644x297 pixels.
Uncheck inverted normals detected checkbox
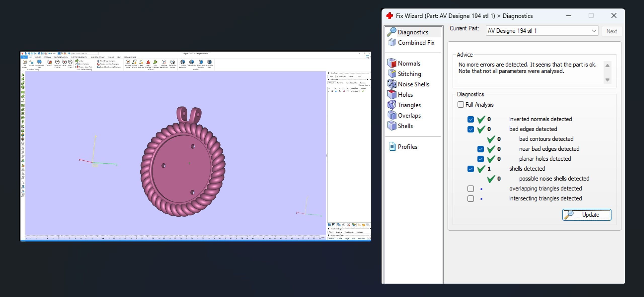point(471,119)
